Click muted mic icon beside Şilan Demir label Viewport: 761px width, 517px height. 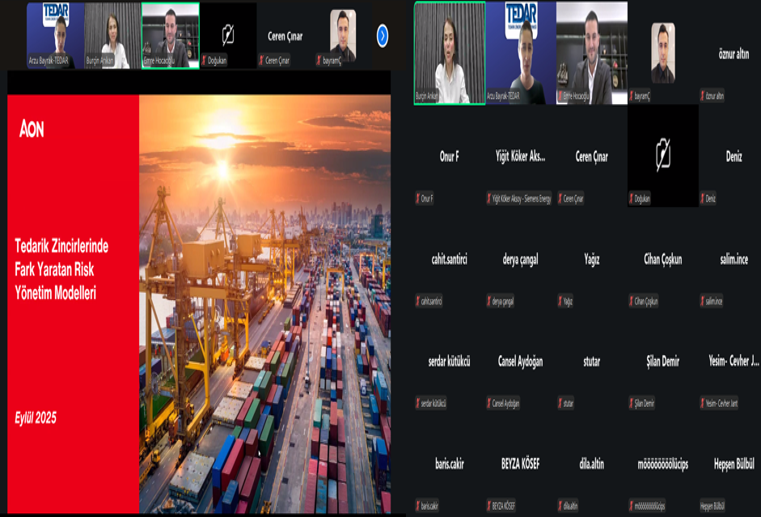click(x=631, y=404)
